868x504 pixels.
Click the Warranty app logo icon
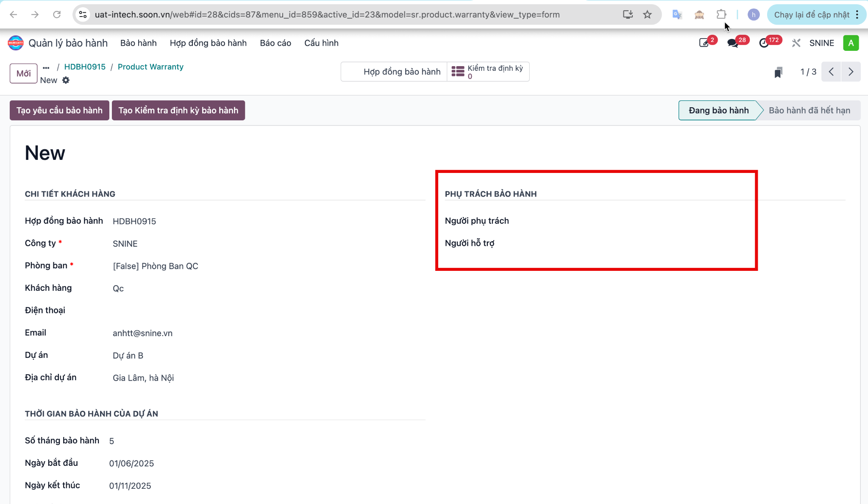[16, 43]
